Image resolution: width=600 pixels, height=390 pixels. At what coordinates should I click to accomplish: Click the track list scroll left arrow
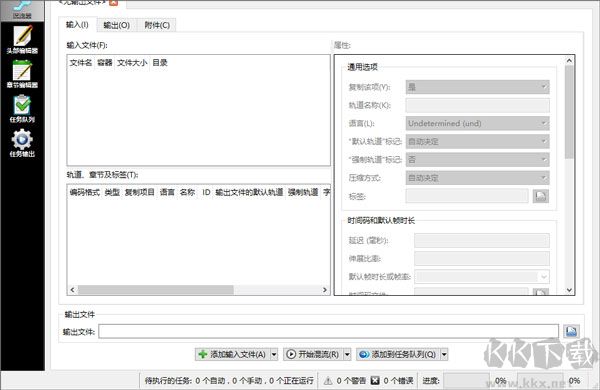click(x=72, y=290)
